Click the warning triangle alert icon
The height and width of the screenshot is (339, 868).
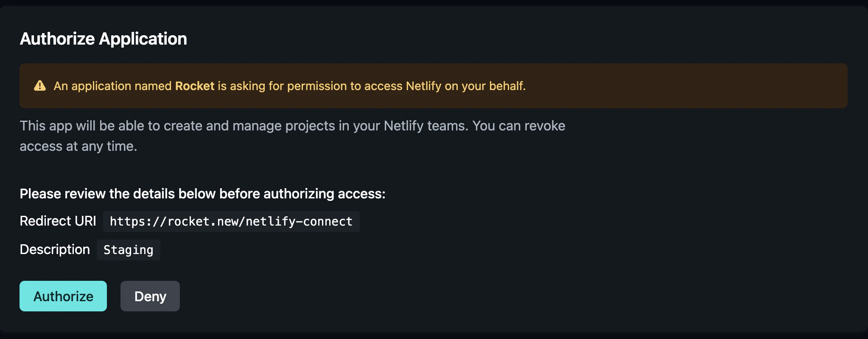39,85
